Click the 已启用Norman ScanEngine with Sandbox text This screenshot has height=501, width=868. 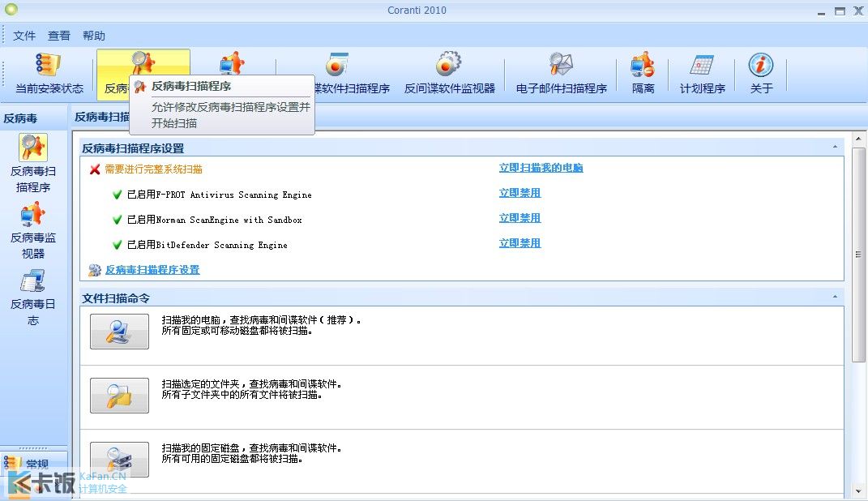coord(215,220)
